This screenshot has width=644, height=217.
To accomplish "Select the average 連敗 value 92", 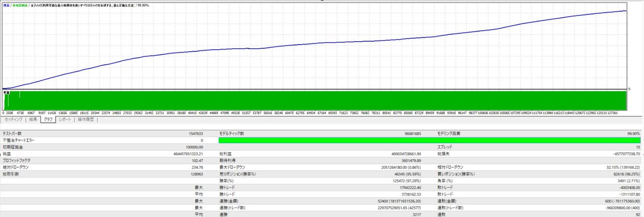I will click(638, 214).
